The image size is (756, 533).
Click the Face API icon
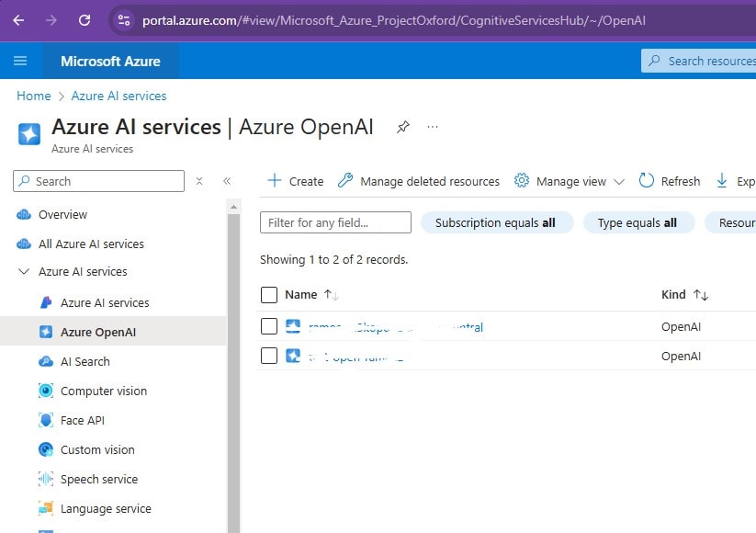pyautogui.click(x=46, y=420)
